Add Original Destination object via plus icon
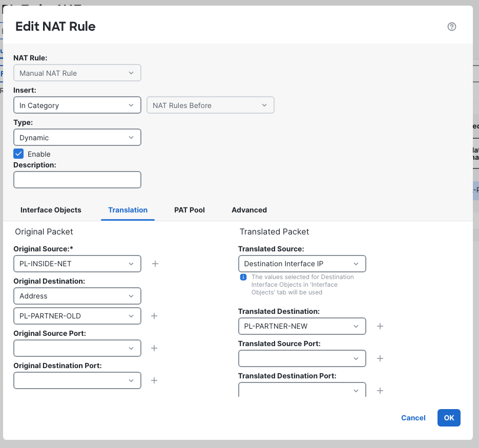 [x=154, y=316]
